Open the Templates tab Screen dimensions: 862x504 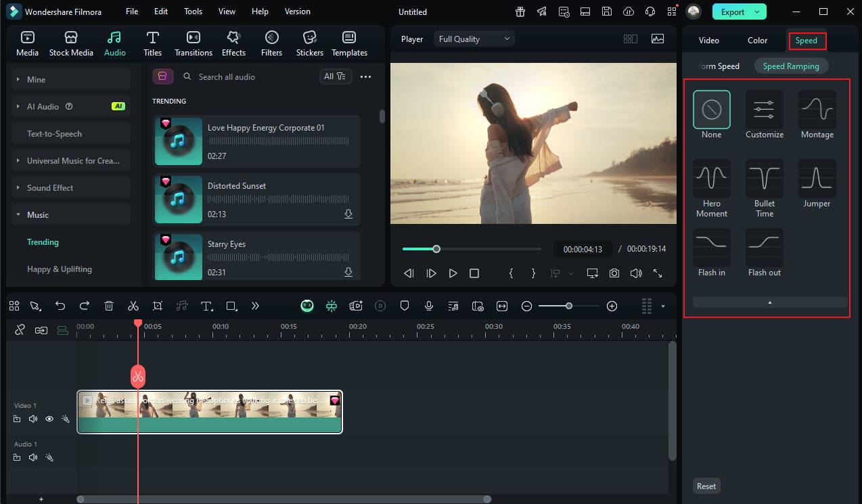[x=349, y=44]
